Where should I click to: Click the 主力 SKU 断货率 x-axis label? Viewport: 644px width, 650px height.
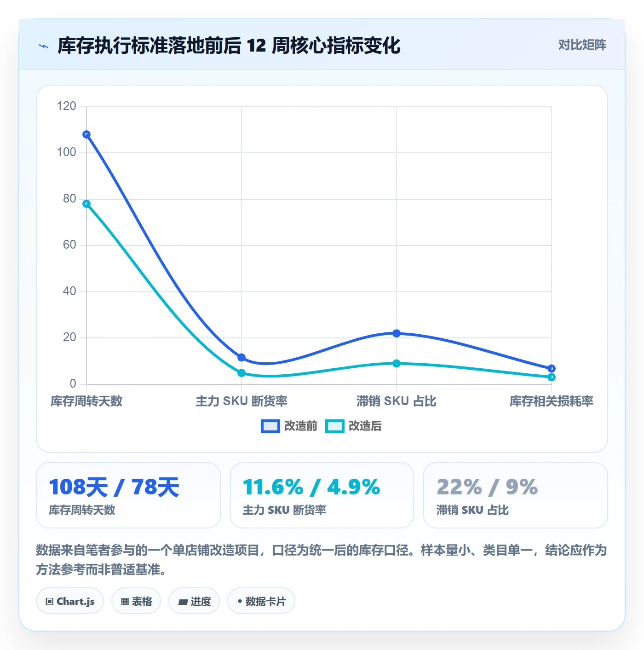[241, 401]
